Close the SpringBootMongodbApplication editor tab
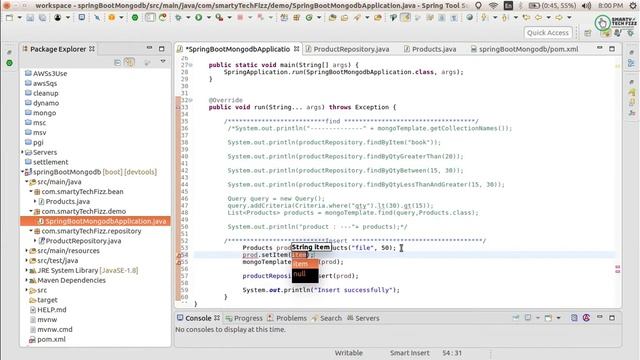640x360 pixels. [x=297, y=49]
